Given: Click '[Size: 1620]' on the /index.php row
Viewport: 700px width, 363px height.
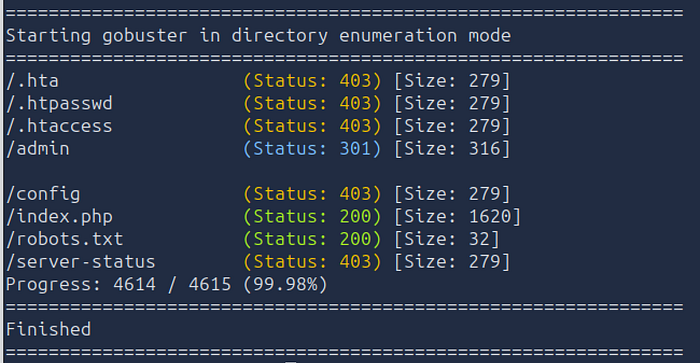Looking at the screenshot, I should [457, 217].
